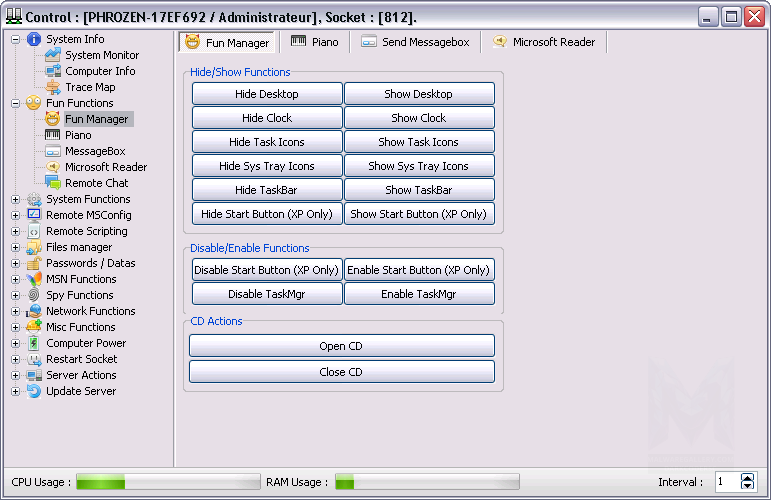Switch to the Send Messagebox tab
Screen dimensions: 771x500
pos(413,42)
